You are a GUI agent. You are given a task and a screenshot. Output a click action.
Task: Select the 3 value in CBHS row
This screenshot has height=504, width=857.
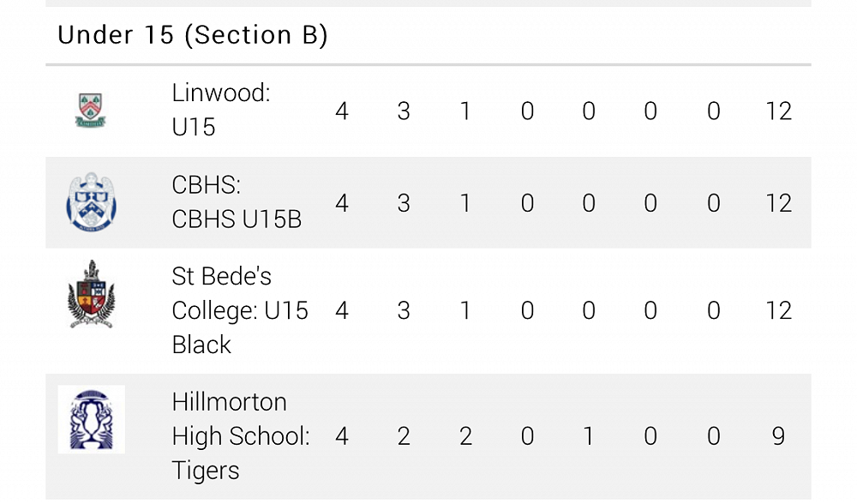coord(404,203)
